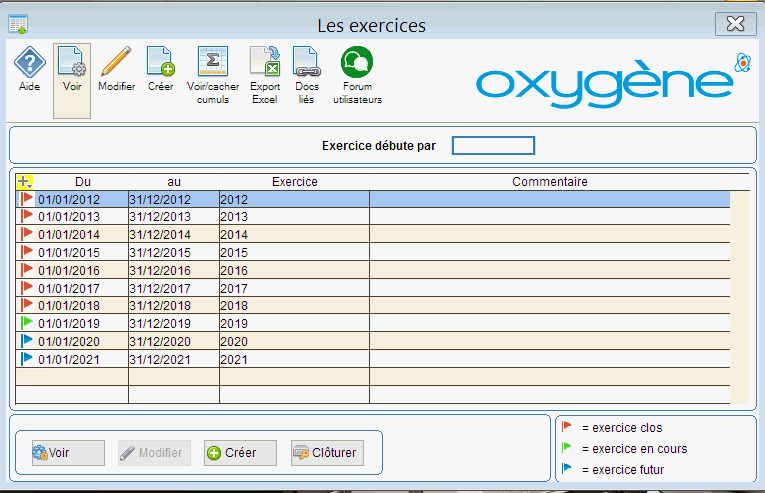The image size is (765, 493).
Task: Close the Les exercices window
Action: pos(735,24)
